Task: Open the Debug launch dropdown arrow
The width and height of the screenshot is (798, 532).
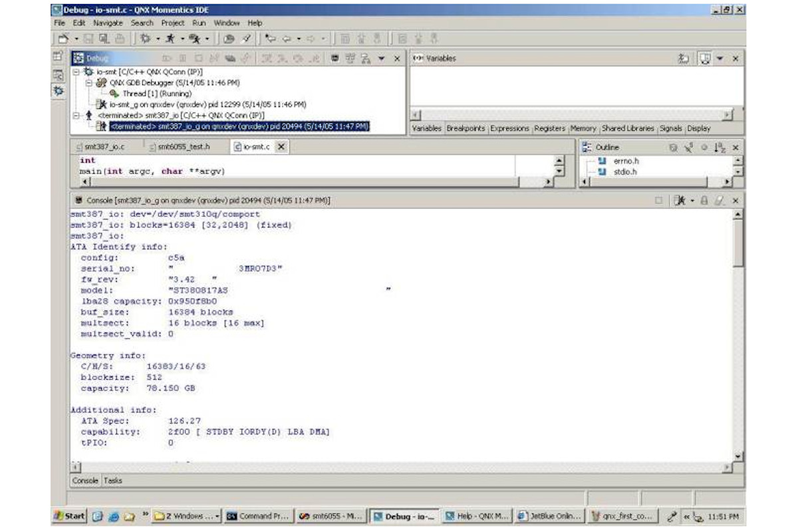Action: 158,39
